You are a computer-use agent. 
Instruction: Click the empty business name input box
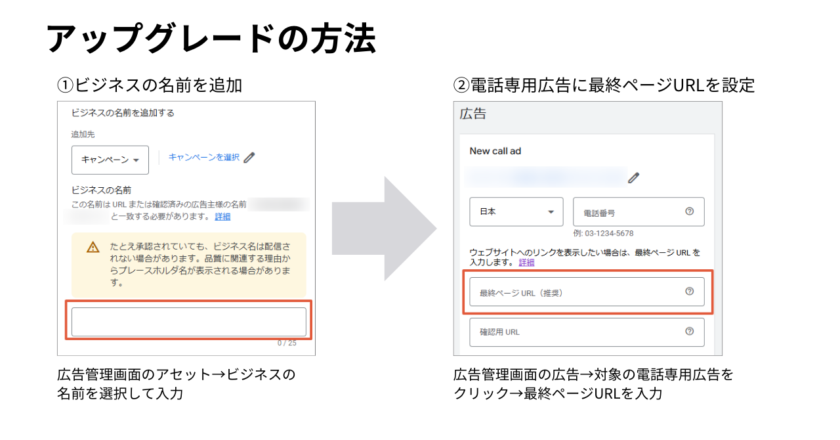[188, 321]
